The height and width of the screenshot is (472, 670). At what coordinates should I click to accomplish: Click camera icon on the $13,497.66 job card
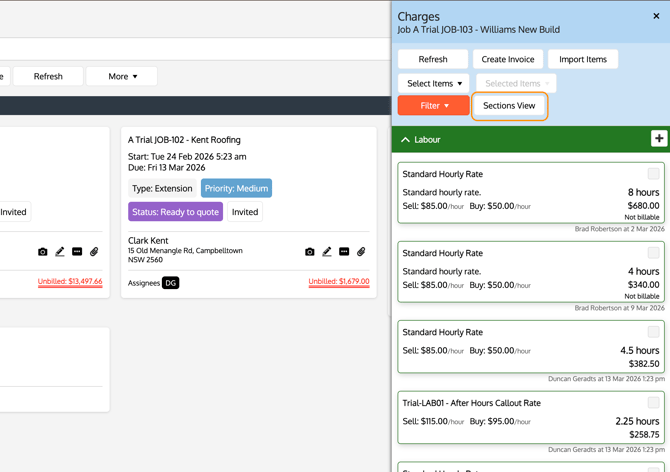pyautogui.click(x=42, y=252)
